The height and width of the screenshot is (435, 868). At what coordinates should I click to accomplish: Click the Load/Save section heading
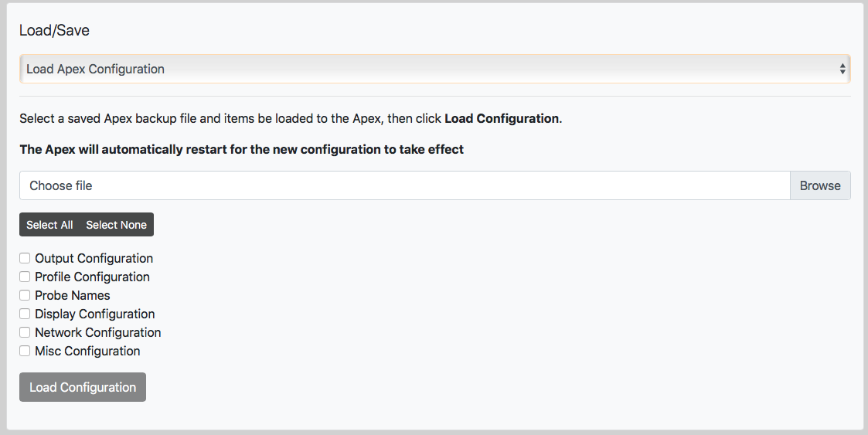point(54,31)
